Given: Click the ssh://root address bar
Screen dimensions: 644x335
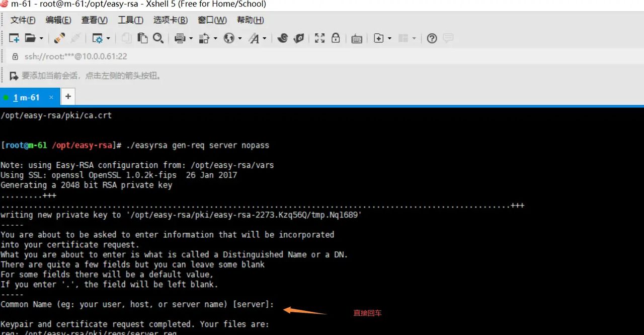Looking at the screenshot, I should pyautogui.click(x=75, y=56).
